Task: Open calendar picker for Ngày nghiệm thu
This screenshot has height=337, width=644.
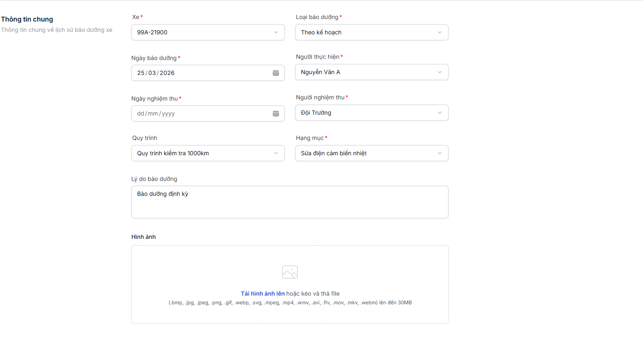Action: click(275, 113)
